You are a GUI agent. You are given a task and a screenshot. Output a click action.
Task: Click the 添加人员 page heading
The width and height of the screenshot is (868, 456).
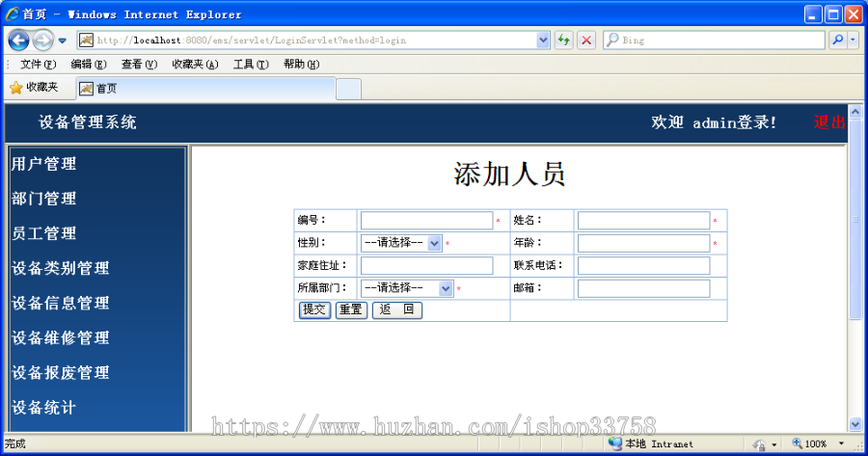point(509,174)
